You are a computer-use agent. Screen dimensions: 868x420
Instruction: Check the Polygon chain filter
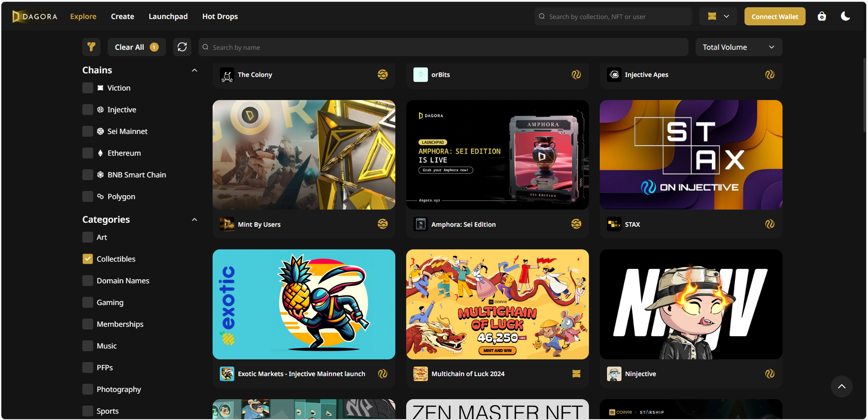pos(88,196)
